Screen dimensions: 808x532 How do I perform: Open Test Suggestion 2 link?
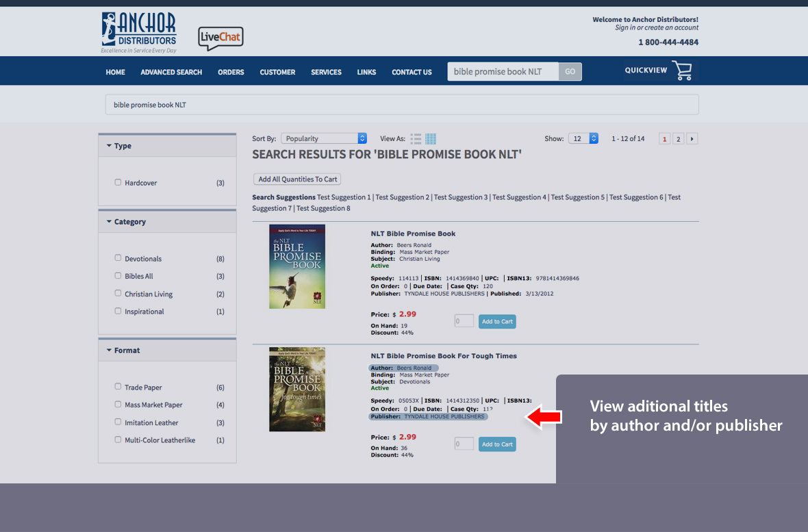pos(403,197)
